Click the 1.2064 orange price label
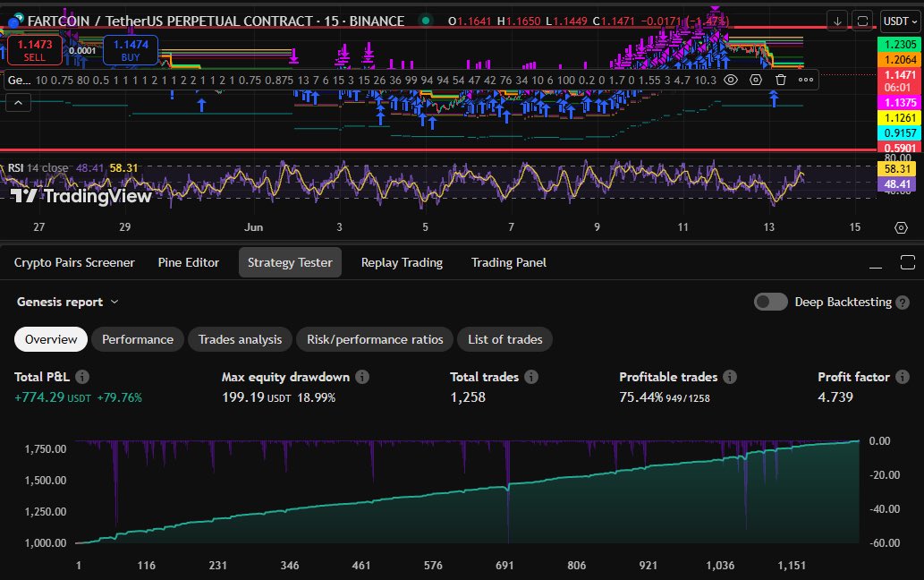Screen dimensions: 924x580 click(x=900, y=60)
